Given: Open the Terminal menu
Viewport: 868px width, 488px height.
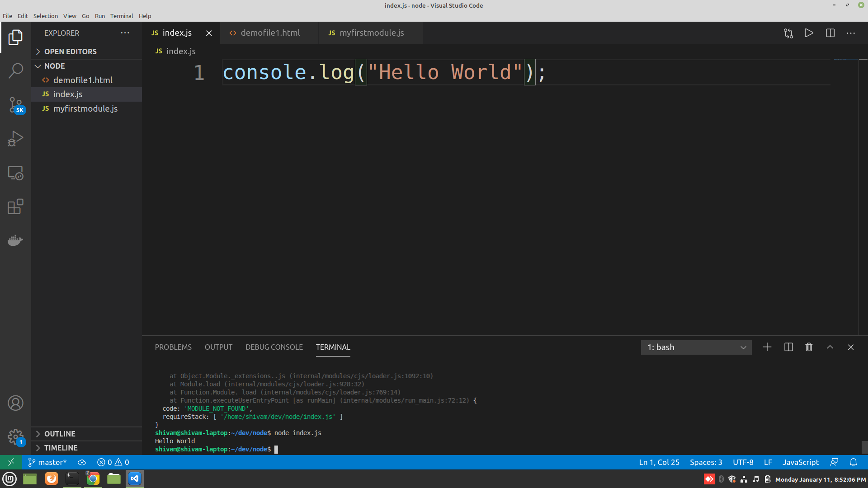Looking at the screenshot, I should 121,16.
